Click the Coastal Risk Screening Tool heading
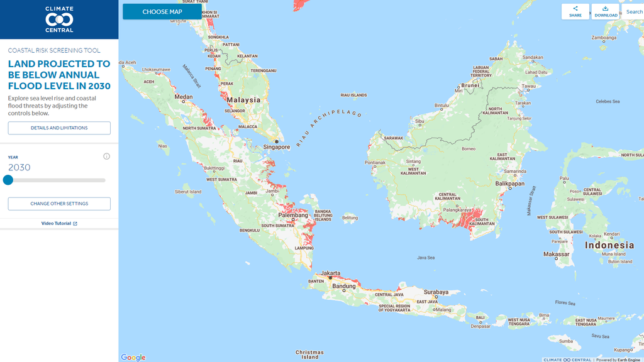Viewport: 644px width, 362px height. pyautogui.click(x=54, y=50)
